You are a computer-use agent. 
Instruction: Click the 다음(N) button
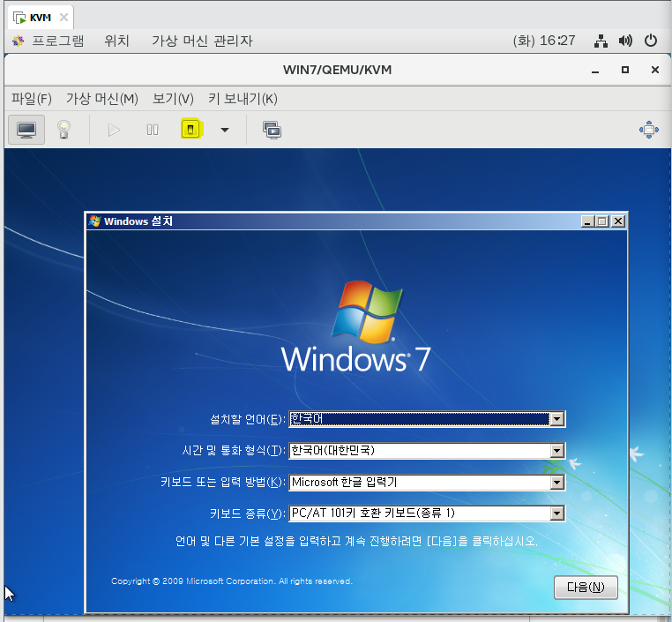[x=586, y=587]
